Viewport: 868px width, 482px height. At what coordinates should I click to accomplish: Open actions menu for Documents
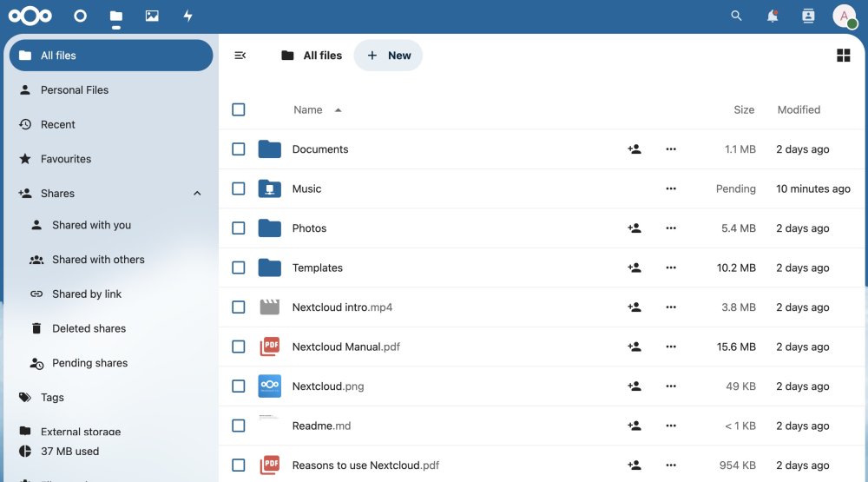tap(671, 149)
